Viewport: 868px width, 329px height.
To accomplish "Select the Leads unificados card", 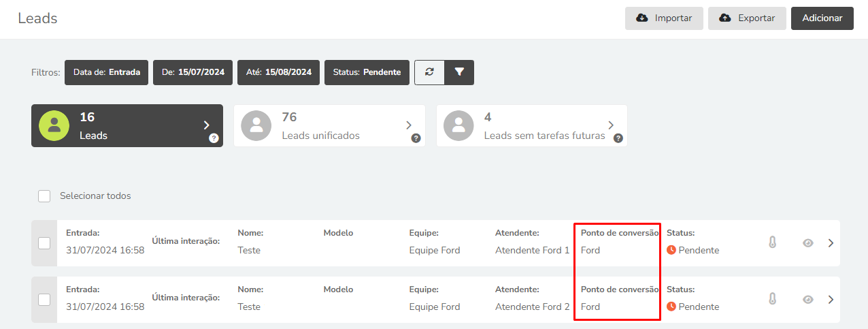I will click(x=329, y=126).
